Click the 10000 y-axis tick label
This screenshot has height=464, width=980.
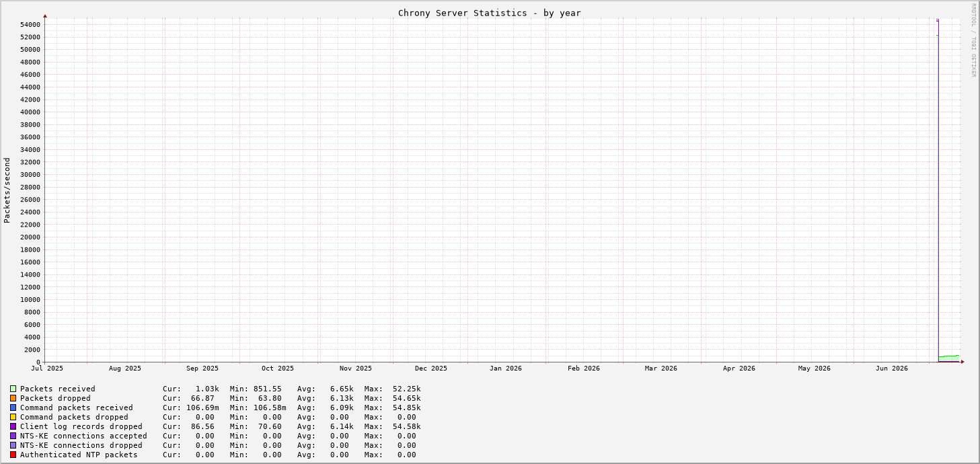click(31, 300)
